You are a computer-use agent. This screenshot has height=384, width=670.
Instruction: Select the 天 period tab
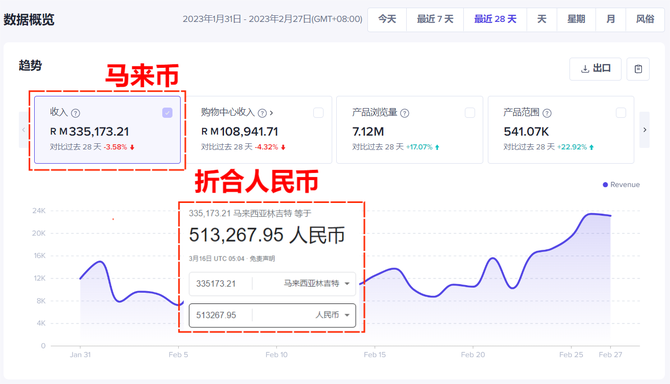[x=542, y=19]
